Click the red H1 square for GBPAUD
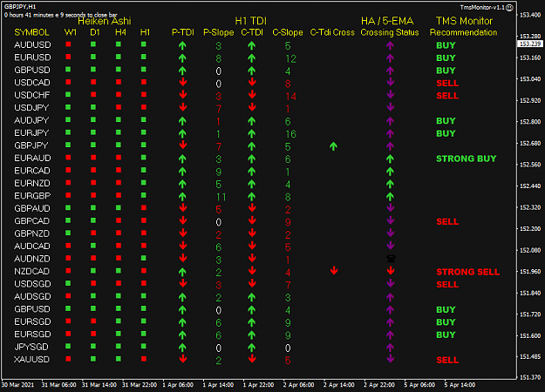The height and width of the screenshot is (392, 545). point(144,207)
